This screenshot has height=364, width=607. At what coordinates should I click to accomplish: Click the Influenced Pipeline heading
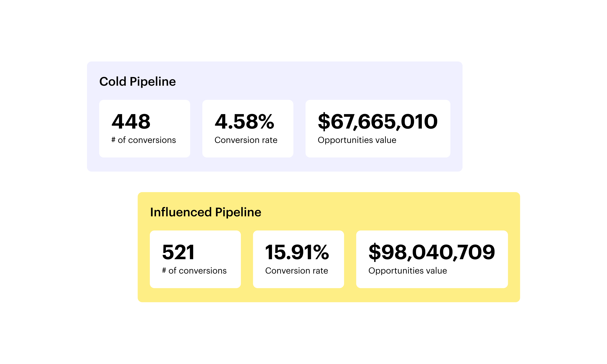(x=206, y=212)
